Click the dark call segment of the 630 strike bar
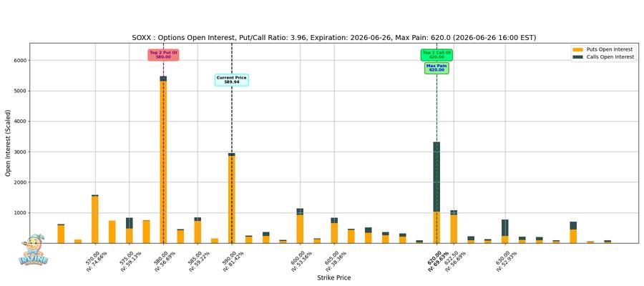The image size is (644, 286). (x=504, y=228)
